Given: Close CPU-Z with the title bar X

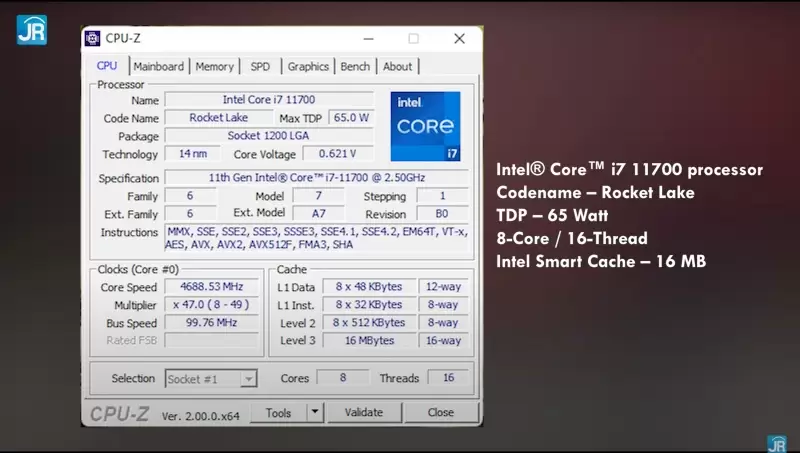Looking at the screenshot, I should click(x=459, y=39).
